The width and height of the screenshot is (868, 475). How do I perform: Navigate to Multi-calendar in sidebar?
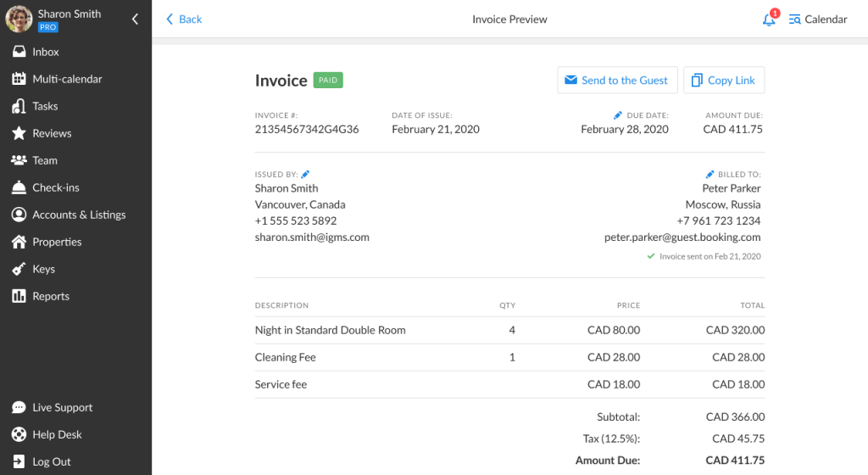(67, 79)
